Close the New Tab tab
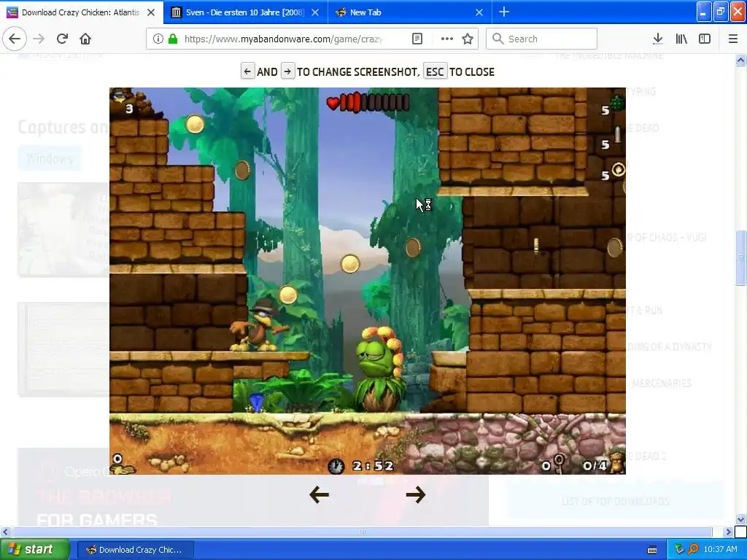This screenshot has height=560, width=747. pyautogui.click(x=479, y=12)
